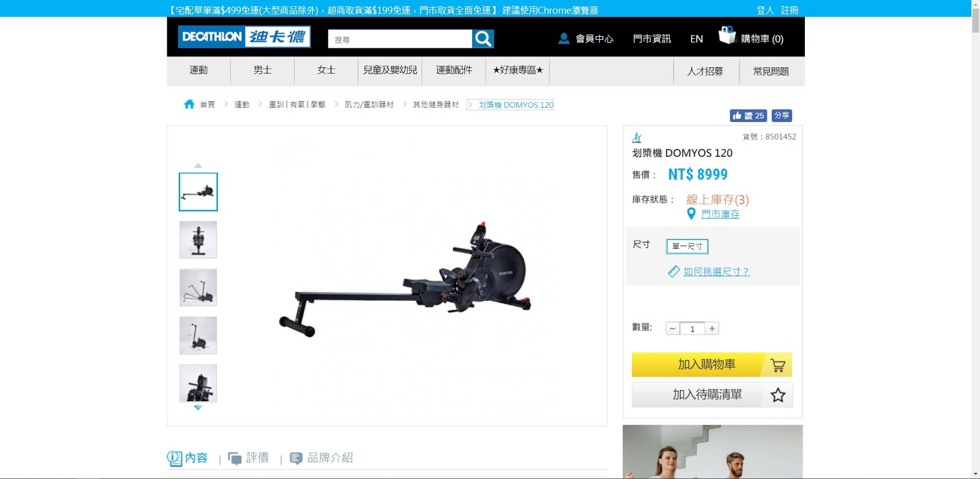Switch to the 品牌介紹 tab
The image size is (980, 479).
330,458
